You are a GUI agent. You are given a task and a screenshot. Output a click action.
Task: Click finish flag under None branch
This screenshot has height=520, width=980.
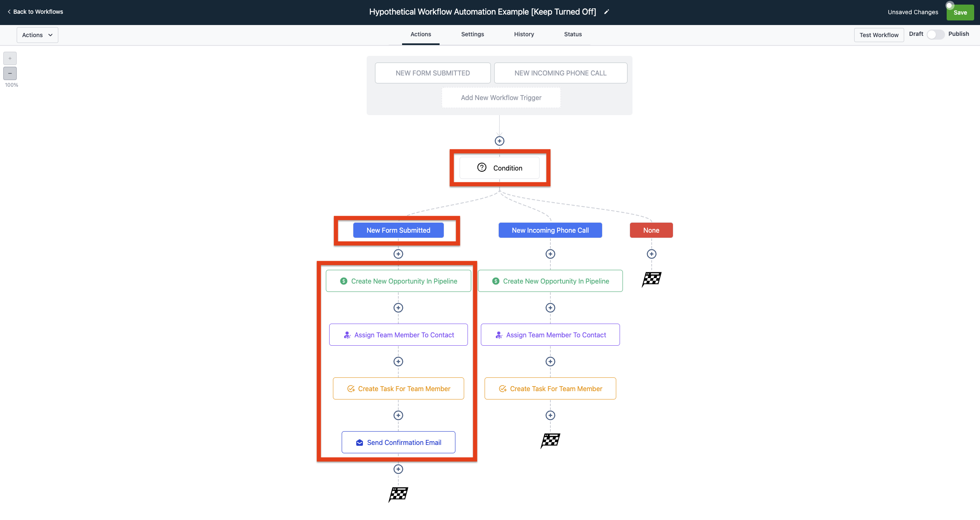651,279
